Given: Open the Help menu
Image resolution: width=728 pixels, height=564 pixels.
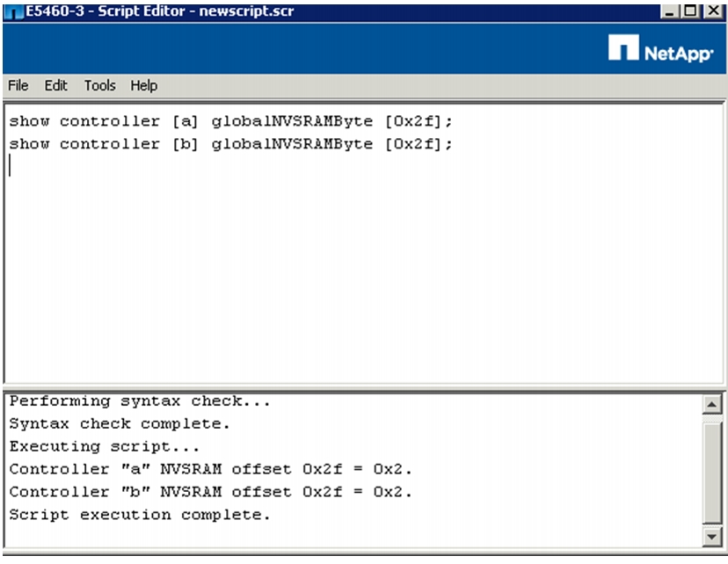Looking at the screenshot, I should tap(144, 86).
